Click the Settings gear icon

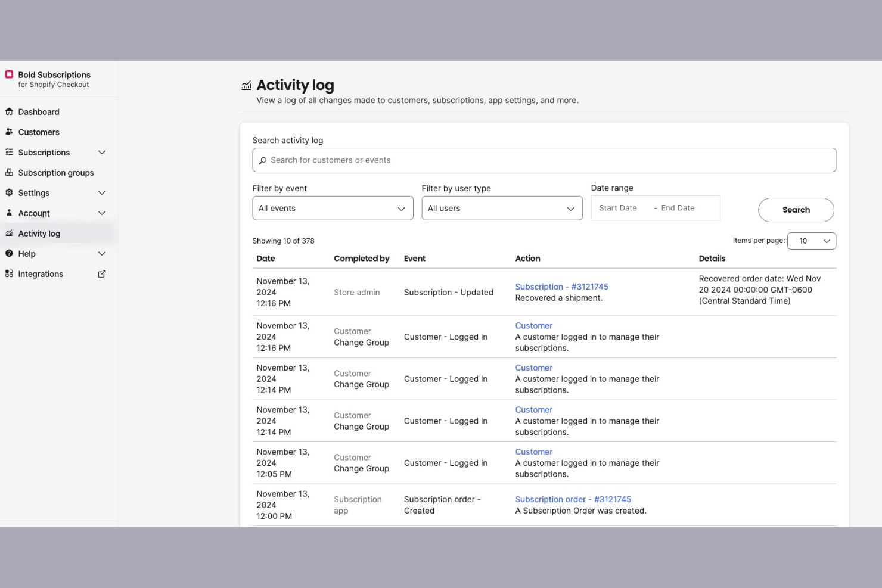[x=9, y=192]
